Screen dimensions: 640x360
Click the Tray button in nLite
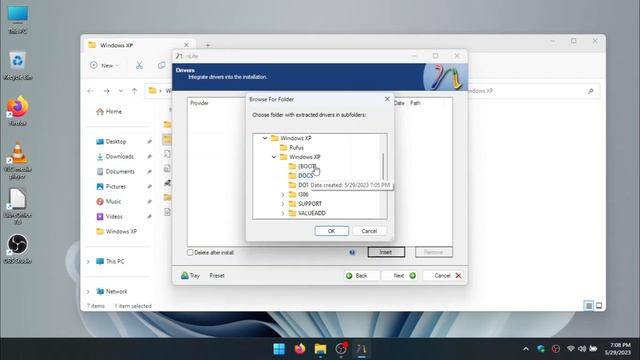pyautogui.click(x=190, y=276)
